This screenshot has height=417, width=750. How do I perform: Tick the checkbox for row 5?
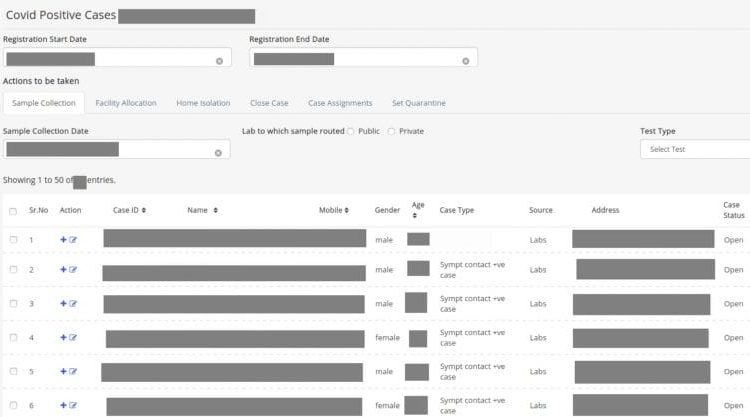point(13,371)
